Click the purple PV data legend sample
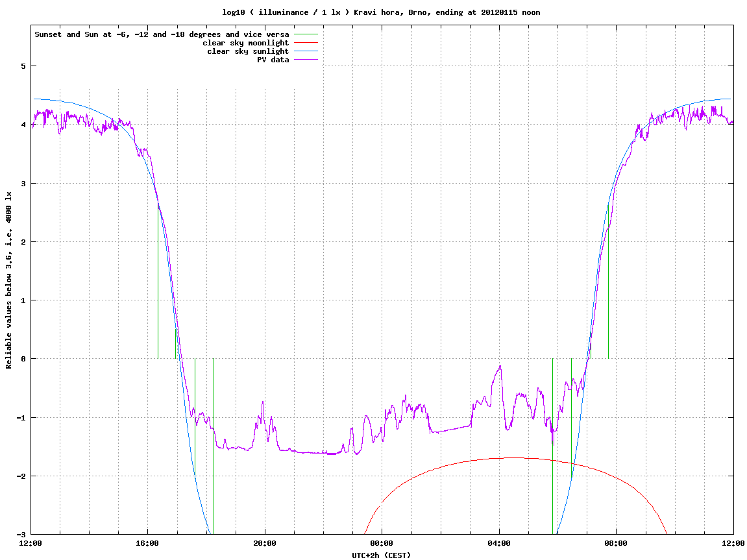The width and height of the screenshot is (747, 560). click(x=306, y=60)
